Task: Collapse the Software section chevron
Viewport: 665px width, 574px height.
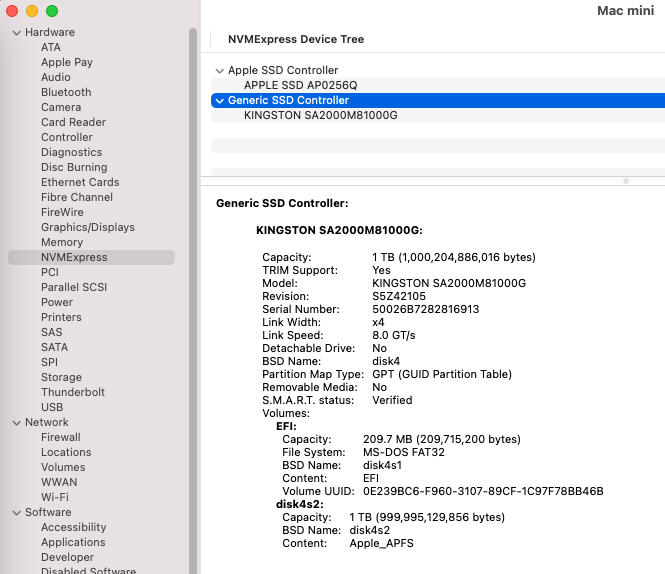Action: pos(17,512)
